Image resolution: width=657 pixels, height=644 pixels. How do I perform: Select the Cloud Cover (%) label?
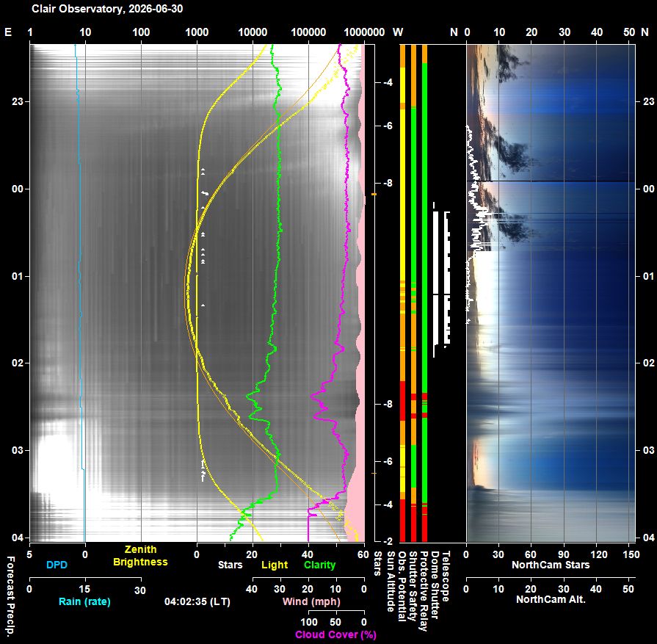(335, 634)
